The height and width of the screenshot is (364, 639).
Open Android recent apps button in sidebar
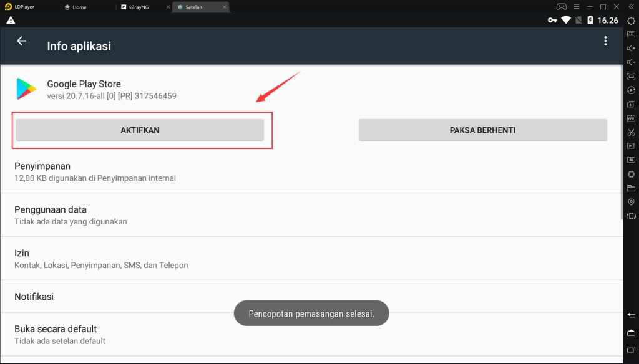point(632,350)
